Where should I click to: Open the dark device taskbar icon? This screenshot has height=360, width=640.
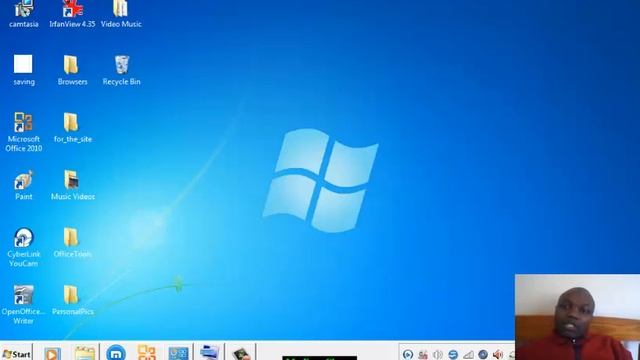[241, 353]
